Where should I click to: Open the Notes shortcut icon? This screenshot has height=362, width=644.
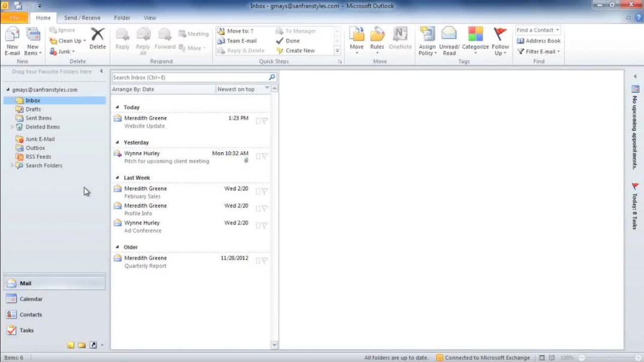pyautogui.click(x=71, y=345)
